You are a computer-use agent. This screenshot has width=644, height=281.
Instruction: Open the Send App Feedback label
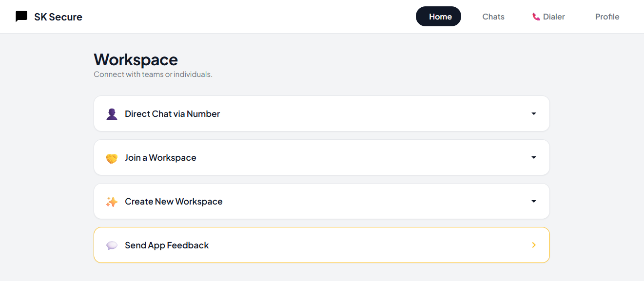pyautogui.click(x=167, y=245)
